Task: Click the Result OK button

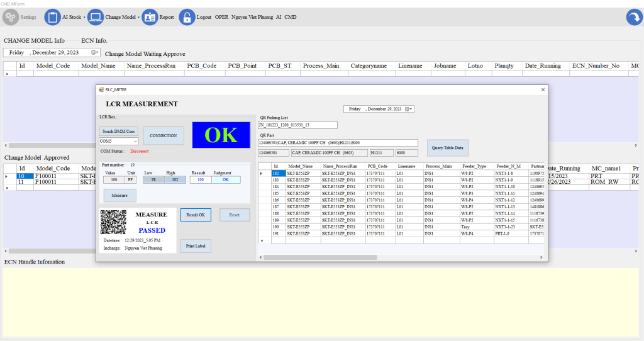Action: tap(196, 215)
